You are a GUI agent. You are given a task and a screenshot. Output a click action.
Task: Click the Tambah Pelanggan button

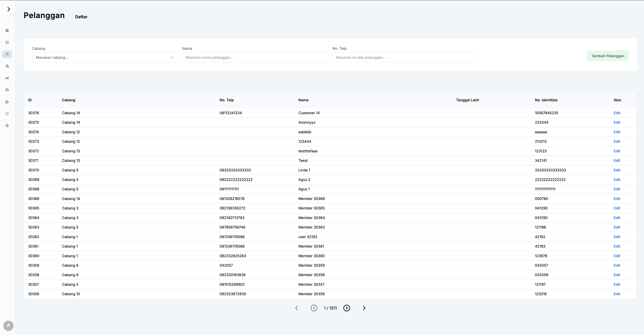[x=608, y=56]
